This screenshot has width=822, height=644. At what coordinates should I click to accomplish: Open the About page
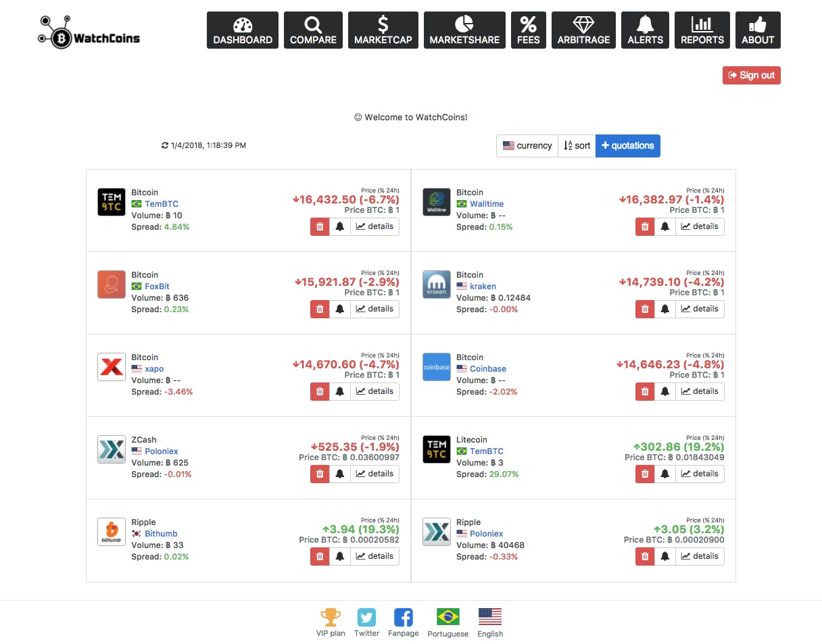coord(758,30)
